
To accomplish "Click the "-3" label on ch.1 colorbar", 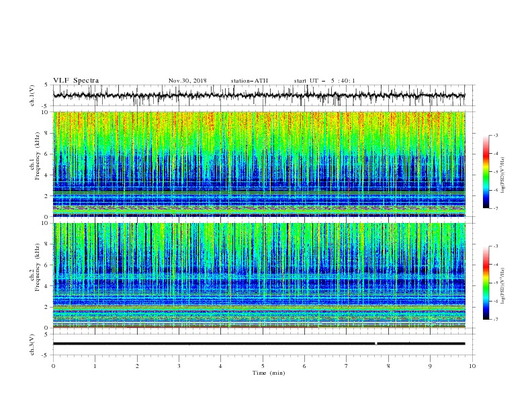I will click(x=496, y=135).
